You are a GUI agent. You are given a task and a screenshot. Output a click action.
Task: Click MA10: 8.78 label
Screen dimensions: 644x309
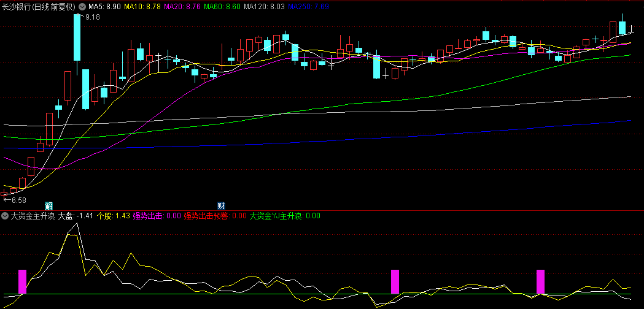(142, 7)
